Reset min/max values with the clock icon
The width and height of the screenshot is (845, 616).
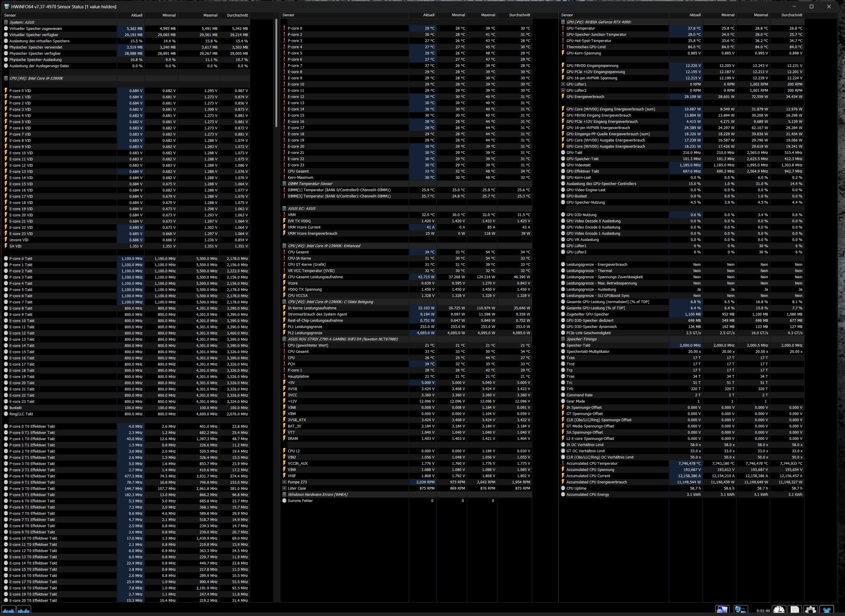[x=779, y=610]
